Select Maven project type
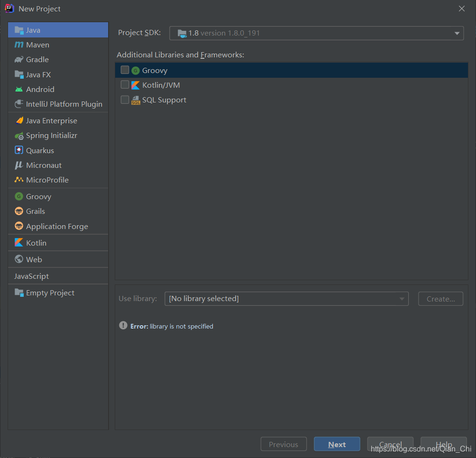Image resolution: width=476 pixels, height=458 pixels. point(58,45)
